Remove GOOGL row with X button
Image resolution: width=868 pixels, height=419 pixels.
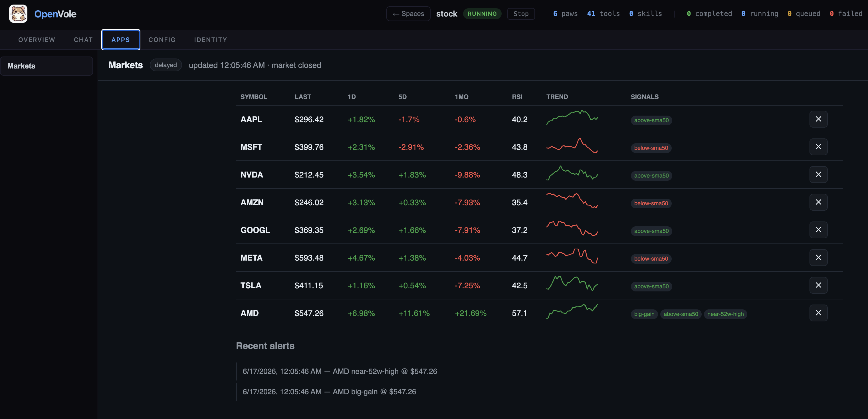[818, 229]
